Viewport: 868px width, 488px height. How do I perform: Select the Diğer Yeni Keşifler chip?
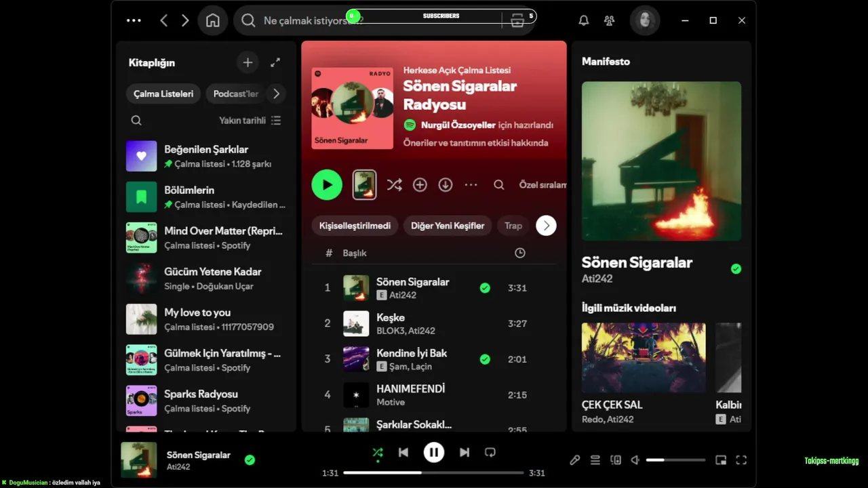(448, 226)
